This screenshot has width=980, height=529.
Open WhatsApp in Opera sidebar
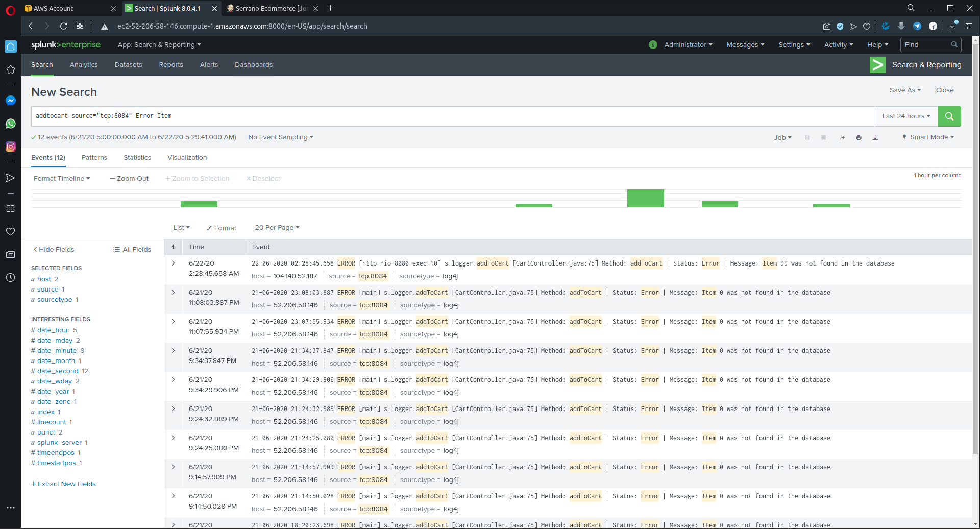(10, 124)
